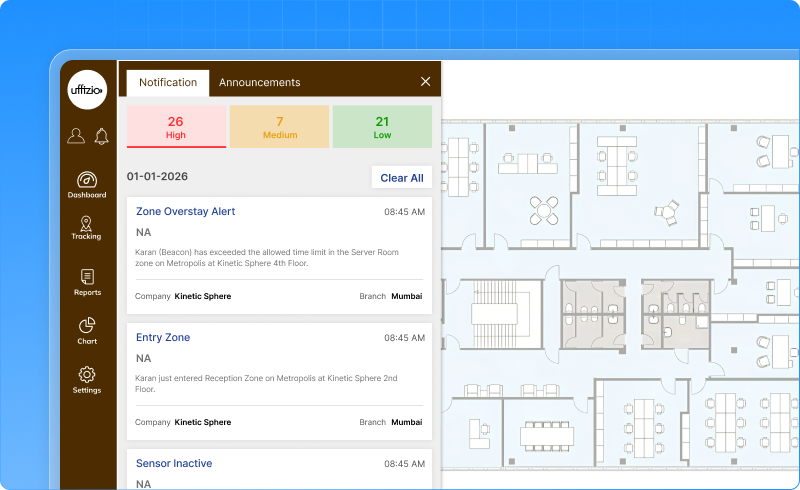This screenshot has width=800, height=490.
Task: Filter by 21 Low priority alerts
Action: [x=382, y=127]
